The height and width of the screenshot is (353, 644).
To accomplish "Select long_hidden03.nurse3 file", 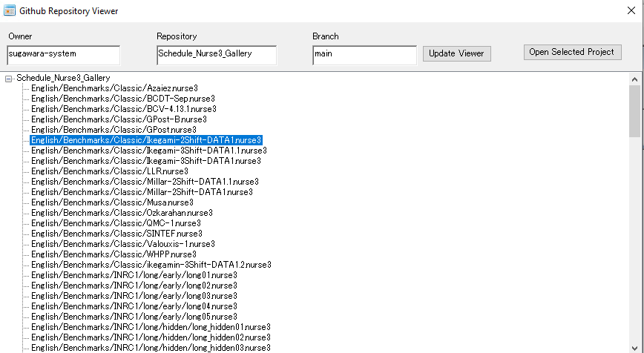I will [151, 348].
